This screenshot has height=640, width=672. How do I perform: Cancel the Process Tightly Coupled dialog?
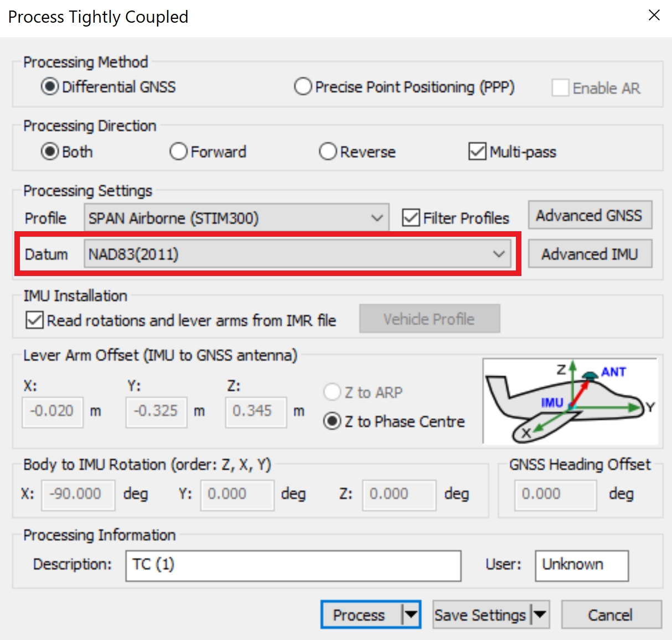(x=611, y=615)
